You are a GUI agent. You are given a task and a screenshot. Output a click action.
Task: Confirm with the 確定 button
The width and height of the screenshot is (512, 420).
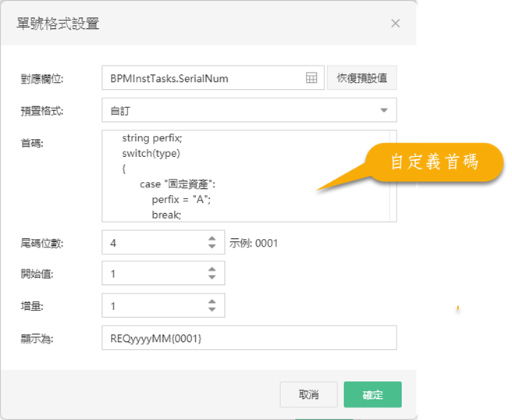pos(372,394)
